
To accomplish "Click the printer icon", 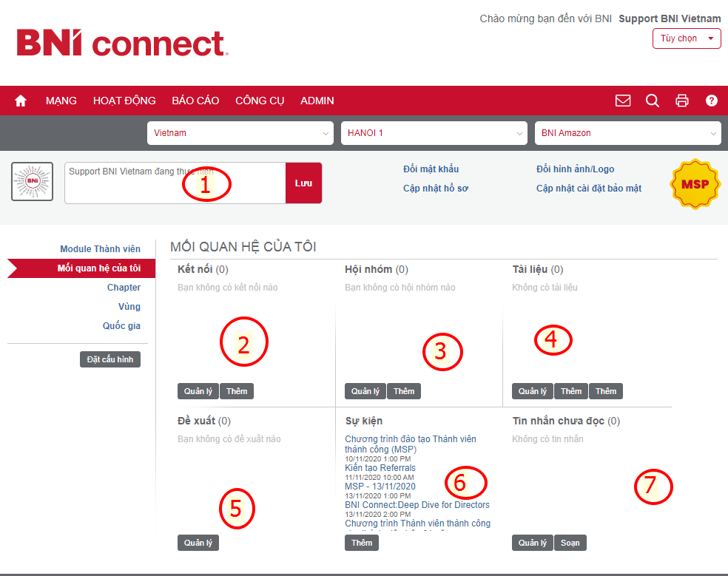I will [x=681, y=101].
